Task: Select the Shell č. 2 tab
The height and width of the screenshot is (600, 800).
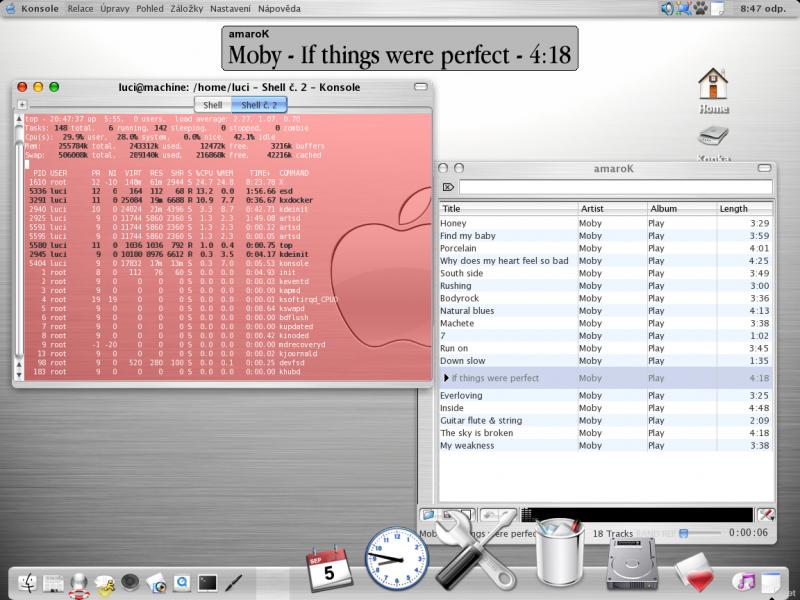Action: pyautogui.click(x=259, y=105)
